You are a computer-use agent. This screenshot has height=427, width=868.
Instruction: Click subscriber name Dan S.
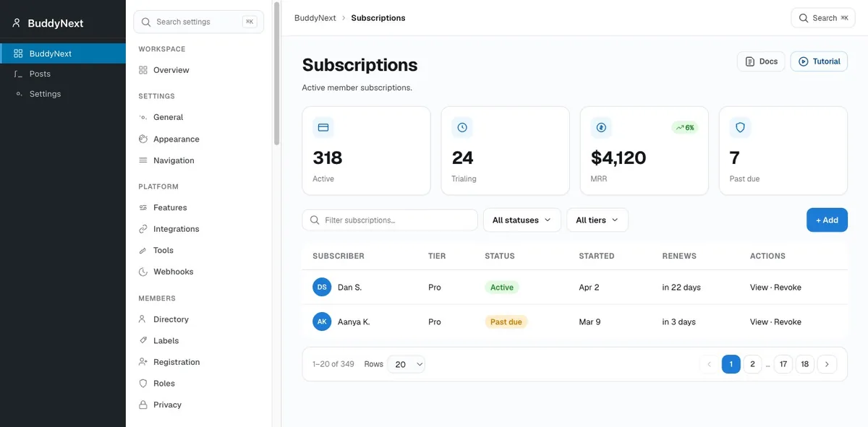tap(349, 288)
